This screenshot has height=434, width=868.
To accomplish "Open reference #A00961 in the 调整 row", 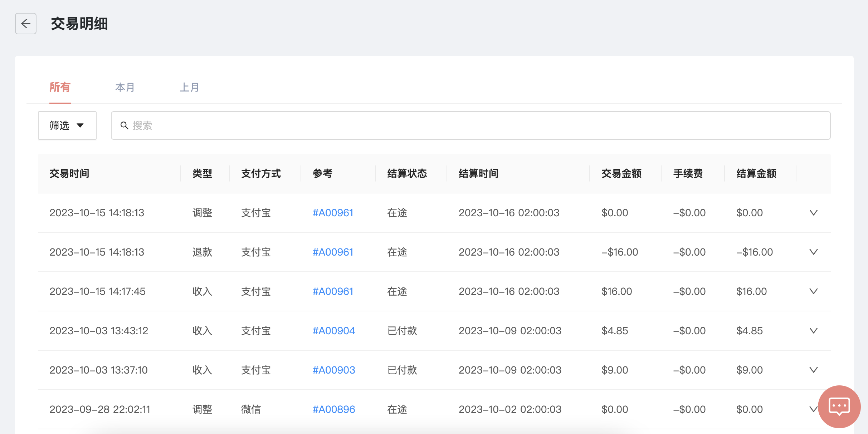I will click(333, 213).
